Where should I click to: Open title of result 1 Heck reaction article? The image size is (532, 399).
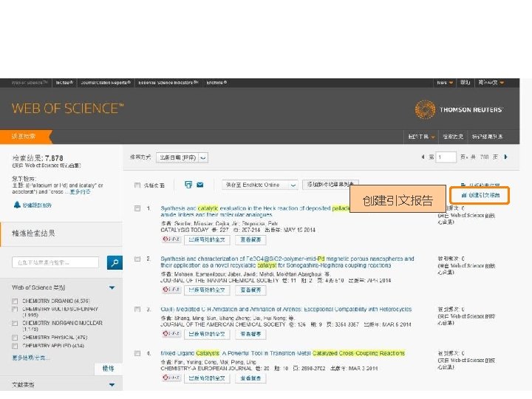coord(254,211)
